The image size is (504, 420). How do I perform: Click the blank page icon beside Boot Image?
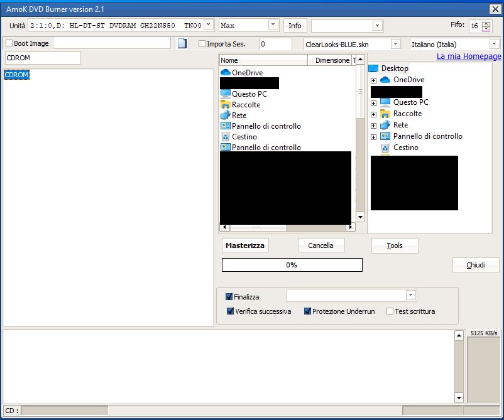(182, 43)
